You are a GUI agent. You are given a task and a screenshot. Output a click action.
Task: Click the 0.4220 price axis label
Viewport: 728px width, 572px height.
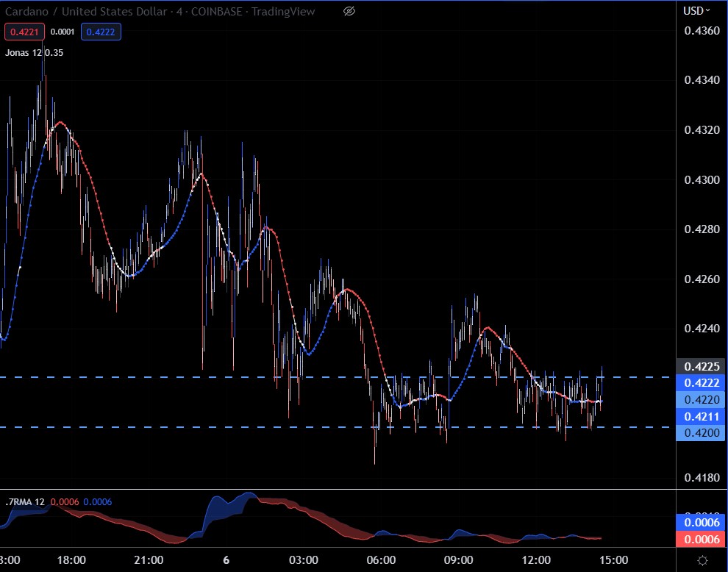click(x=702, y=400)
